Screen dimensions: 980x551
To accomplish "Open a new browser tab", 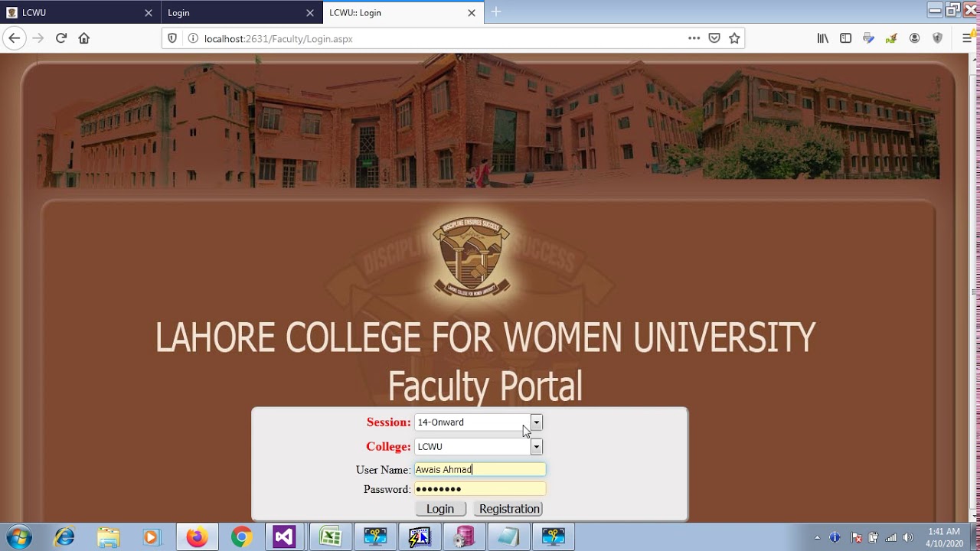I will coord(496,11).
